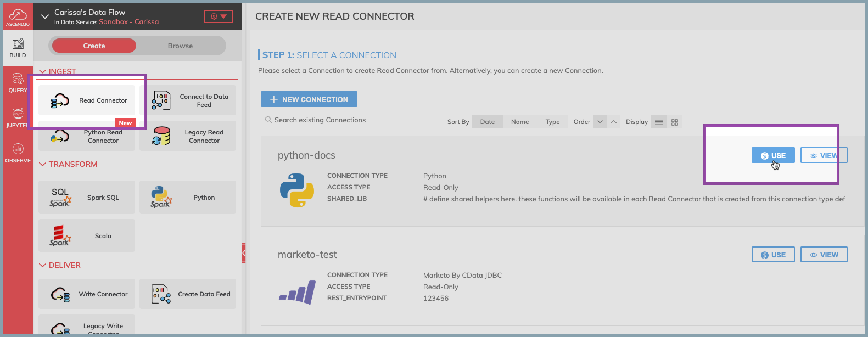Sort connections by Name

click(x=520, y=122)
